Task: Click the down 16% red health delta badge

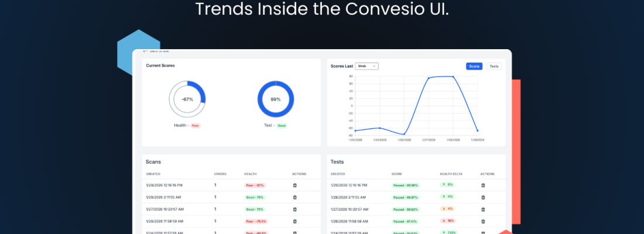Action: tap(448, 221)
